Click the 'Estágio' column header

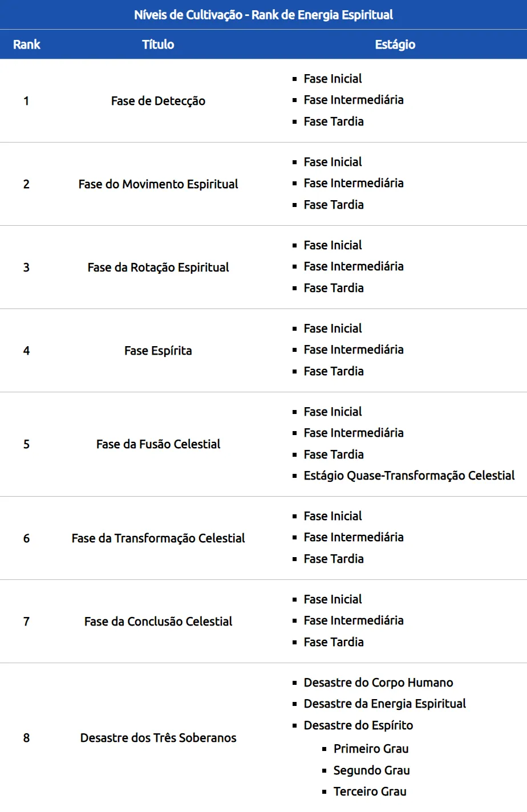click(395, 44)
